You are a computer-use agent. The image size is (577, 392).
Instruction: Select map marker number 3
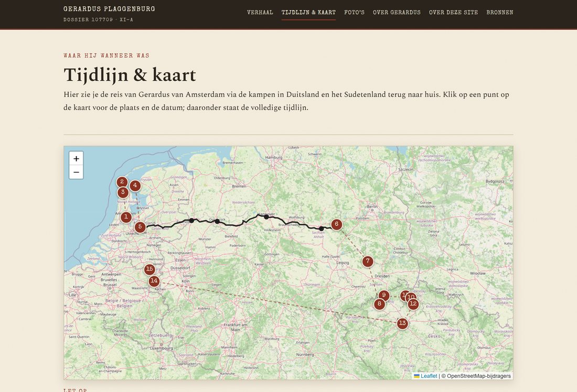coord(123,192)
